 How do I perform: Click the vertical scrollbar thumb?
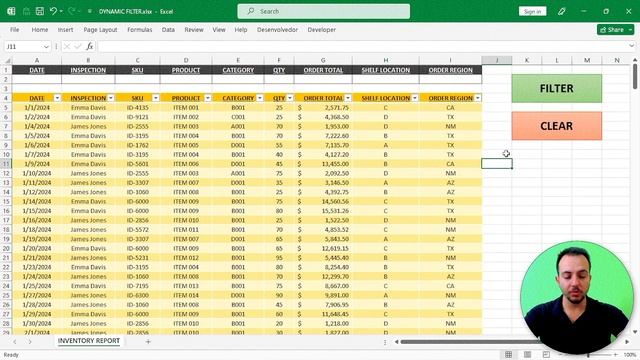click(635, 76)
